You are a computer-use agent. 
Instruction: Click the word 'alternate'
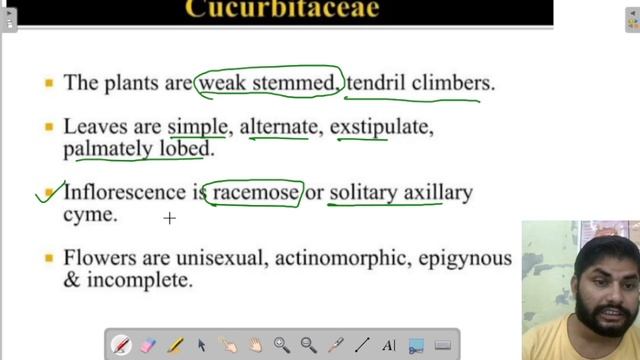point(278,127)
